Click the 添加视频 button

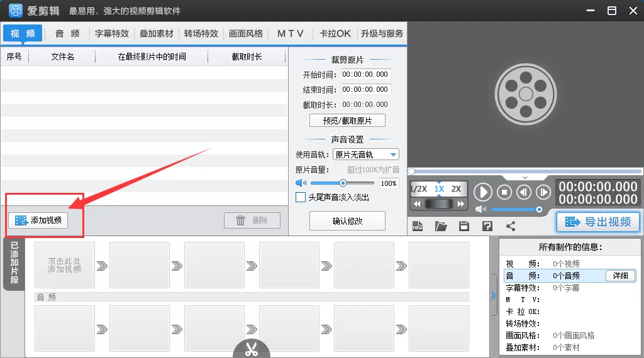click(38, 220)
